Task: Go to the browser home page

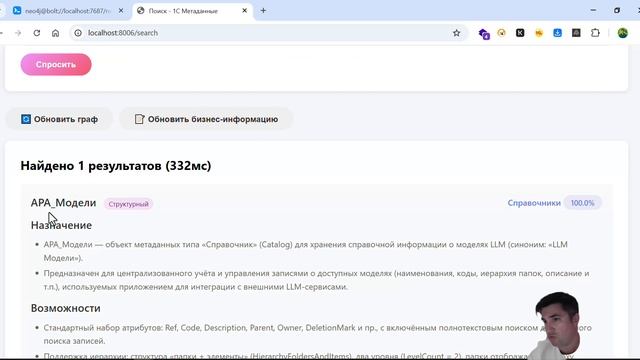Action: pyautogui.click(x=56, y=33)
